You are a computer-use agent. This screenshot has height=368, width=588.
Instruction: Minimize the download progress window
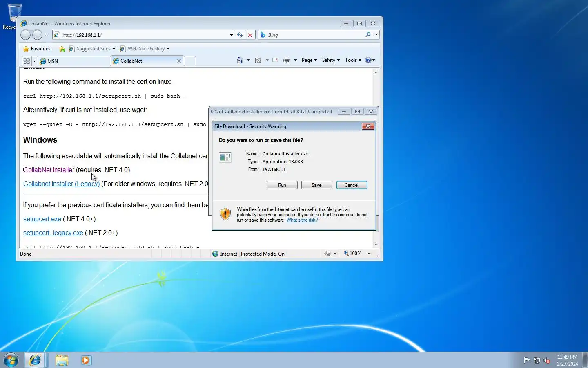click(344, 112)
